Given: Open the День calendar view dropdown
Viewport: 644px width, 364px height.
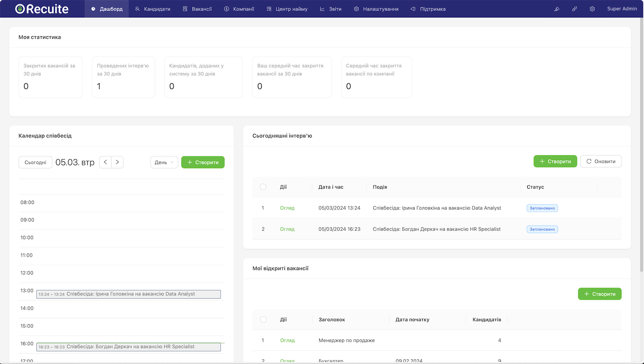Looking at the screenshot, I should [x=164, y=162].
